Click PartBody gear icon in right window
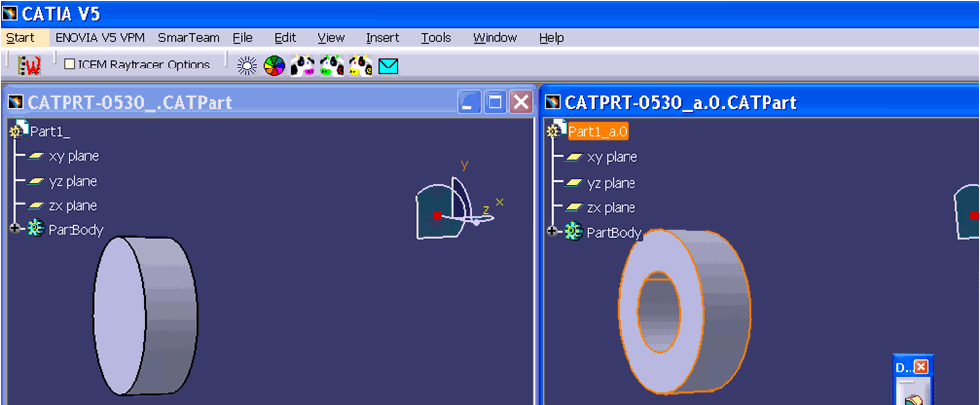980x405 pixels. click(573, 232)
